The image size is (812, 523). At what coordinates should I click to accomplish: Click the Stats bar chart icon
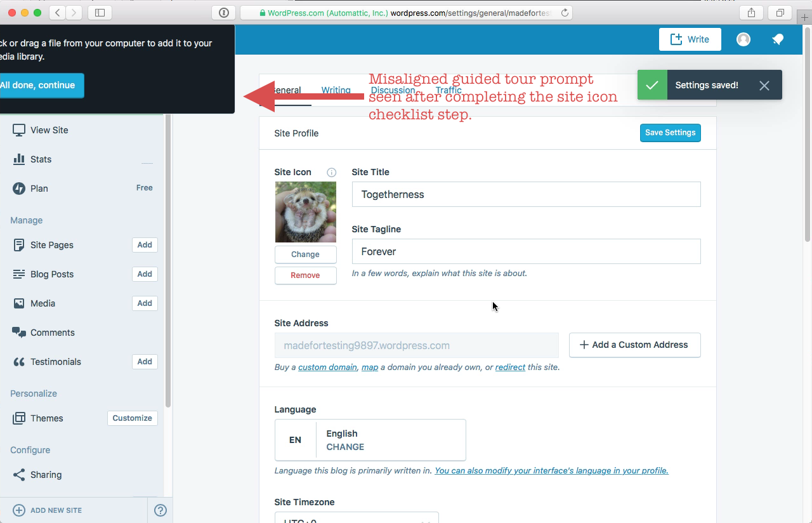(x=19, y=159)
